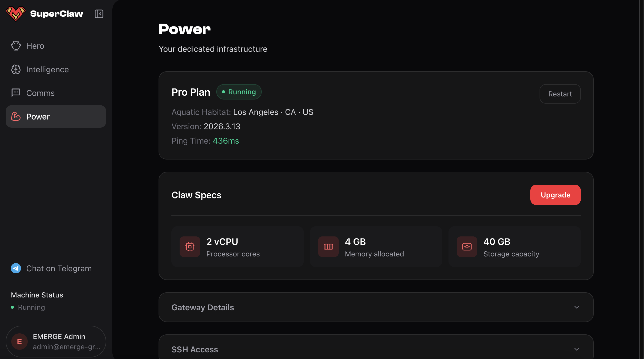This screenshot has width=644, height=359.
Task: Click the Telegram paper plane icon
Action: [x=16, y=268]
